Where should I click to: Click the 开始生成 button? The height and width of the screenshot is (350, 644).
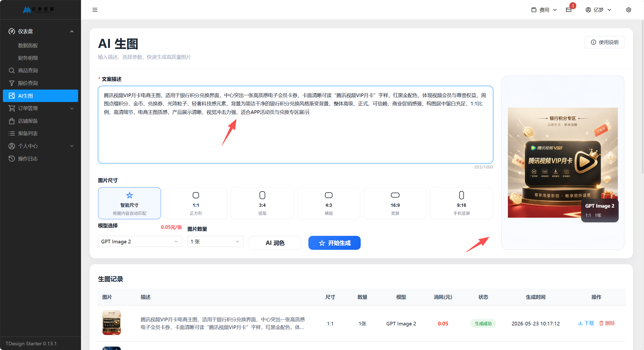[334, 243]
